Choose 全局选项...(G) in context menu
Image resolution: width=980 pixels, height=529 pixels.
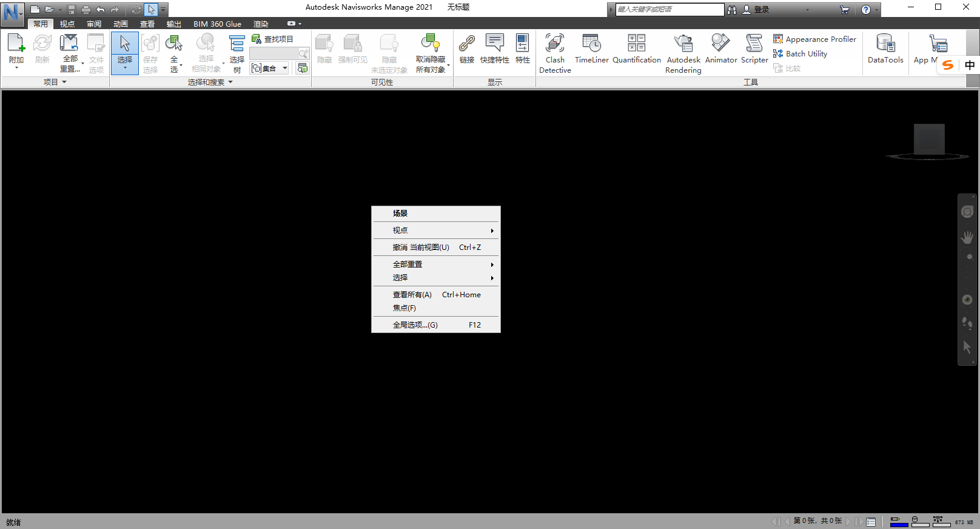coord(436,325)
